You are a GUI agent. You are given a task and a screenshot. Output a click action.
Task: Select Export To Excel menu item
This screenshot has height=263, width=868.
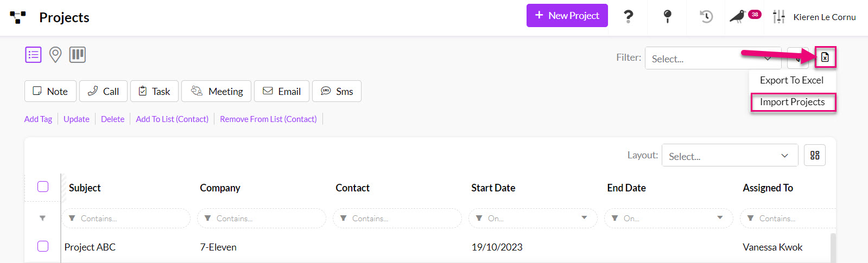[791, 80]
